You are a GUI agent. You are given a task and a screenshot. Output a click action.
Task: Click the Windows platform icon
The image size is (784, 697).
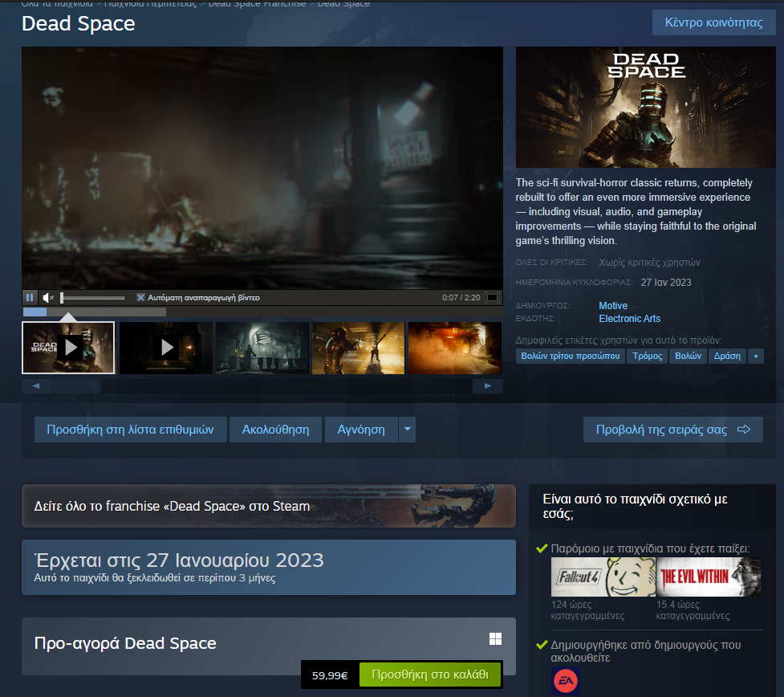pos(495,639)
